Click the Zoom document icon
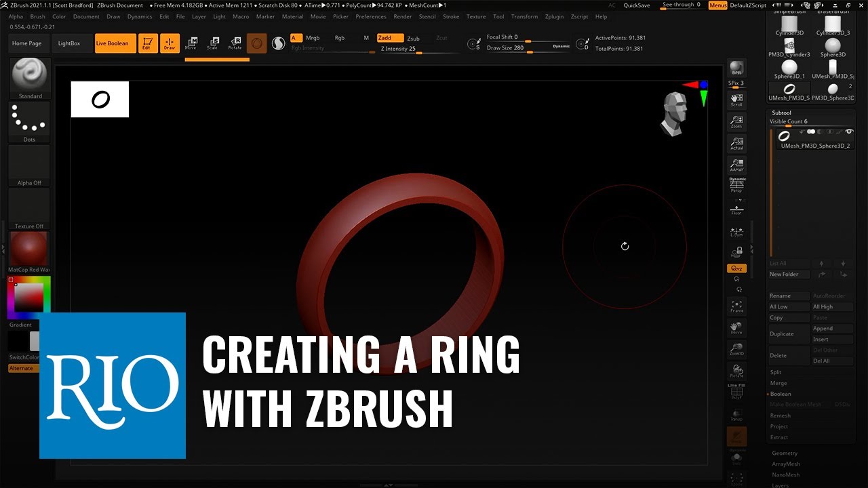This screenshot has width=868, height=488. tap(736, 122)
